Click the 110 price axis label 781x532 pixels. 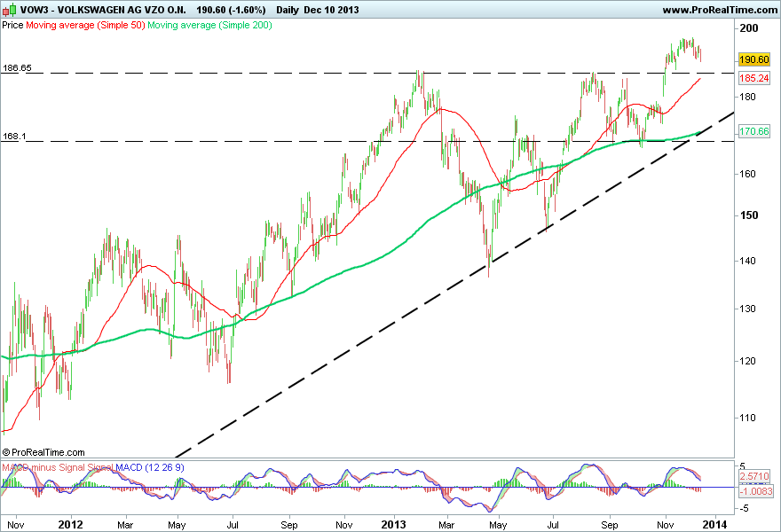point(747,418)
